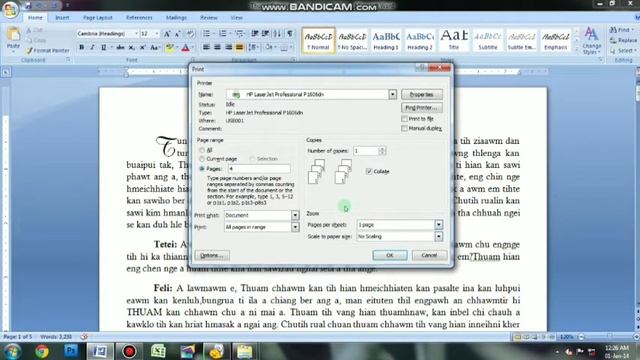Click the Find Printer button
The image size is (640, 360).
(422, 107)
